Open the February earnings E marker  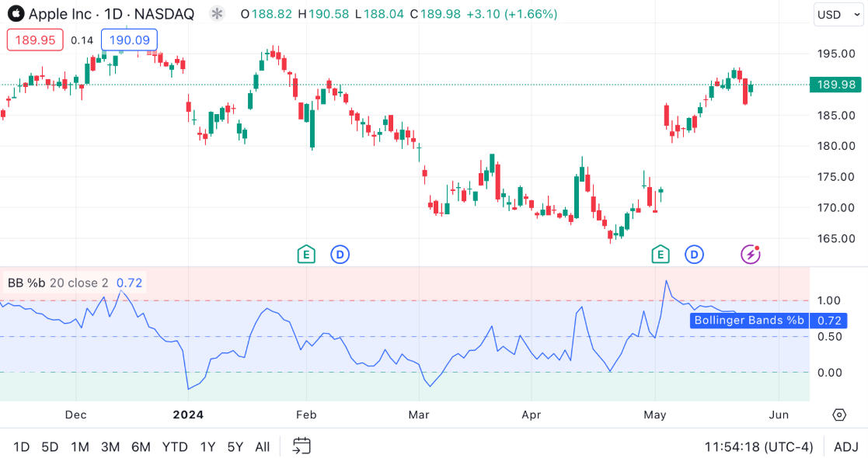click(306, 255)
